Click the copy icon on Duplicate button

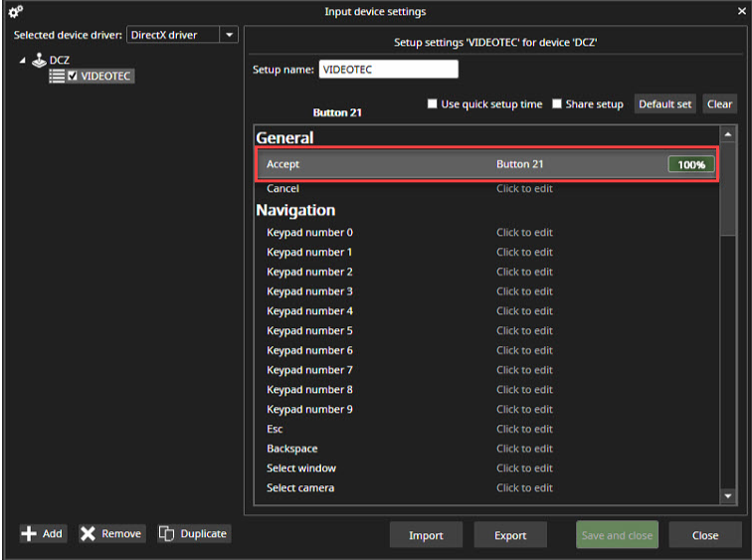tap(167, 534)
